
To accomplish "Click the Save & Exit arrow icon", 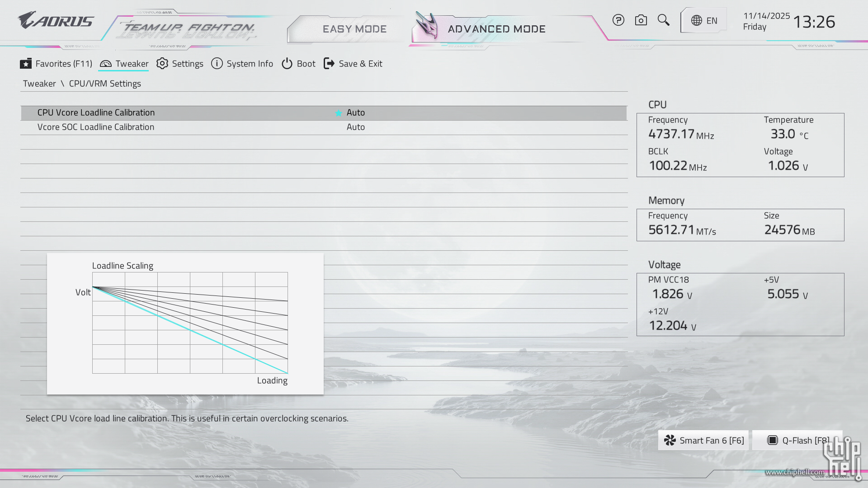I will click(x=329, y=64).
